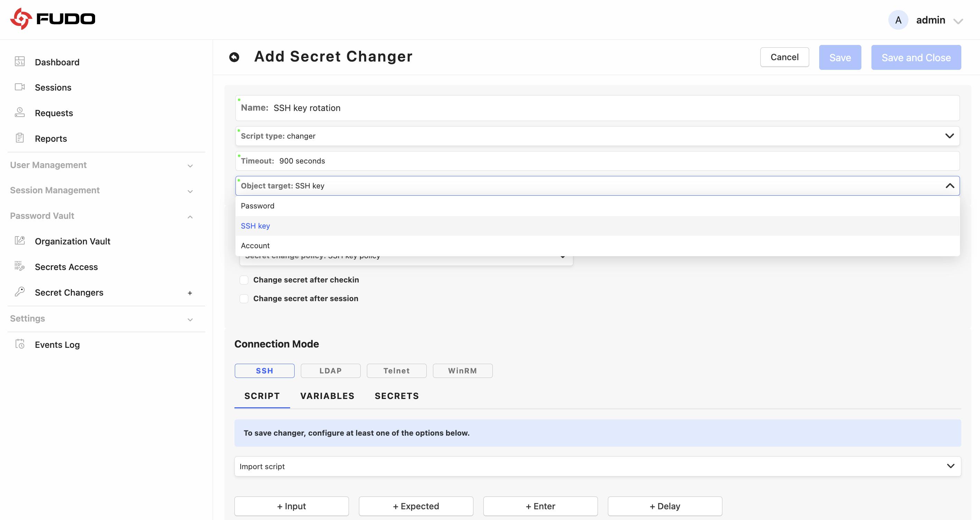Click the back arrow beside Add Secret Changer
Image resolution: width=980 pixels, height=520 pixels.
pos(234,57)
